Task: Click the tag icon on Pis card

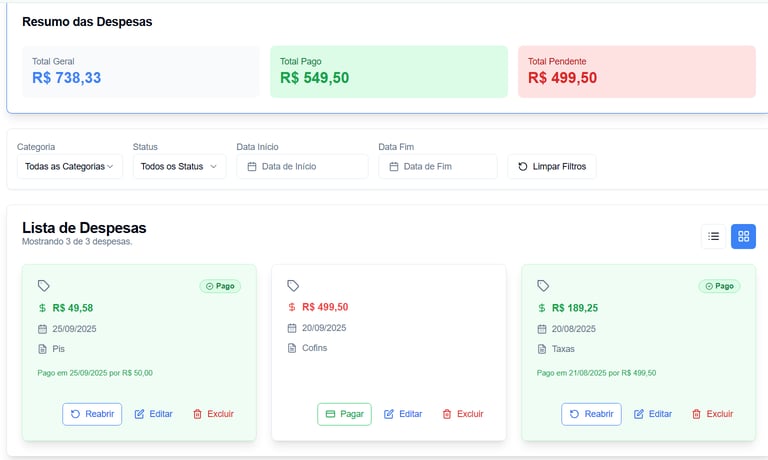Action: coord(43,286)
